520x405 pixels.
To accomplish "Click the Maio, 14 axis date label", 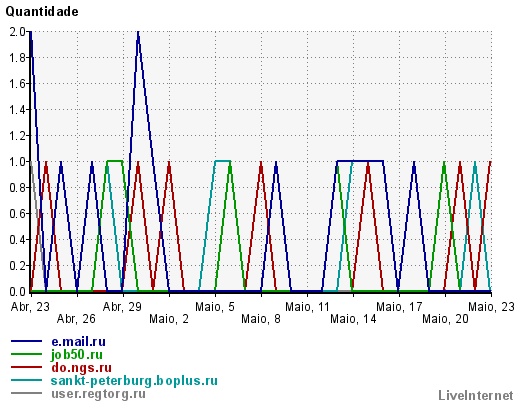I will pos(353,319).
